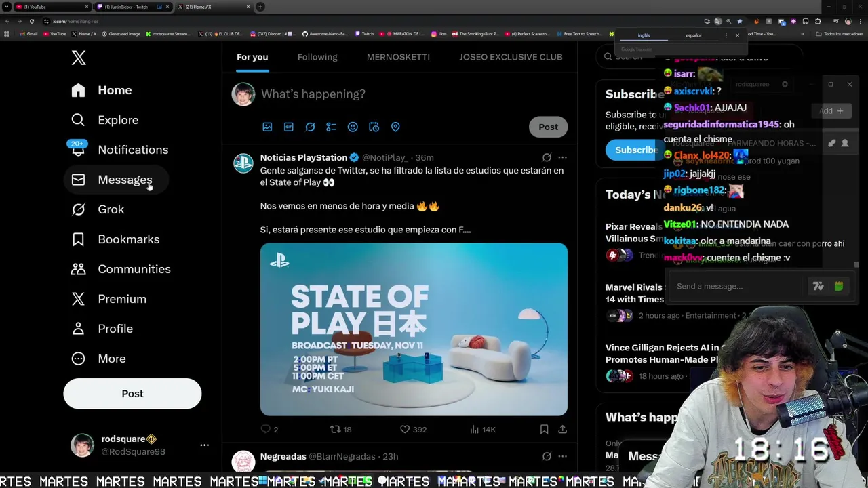This screenshot has width=868, height=488.
Task: Open the GIF picker in composer
Action: pos(289,127)
